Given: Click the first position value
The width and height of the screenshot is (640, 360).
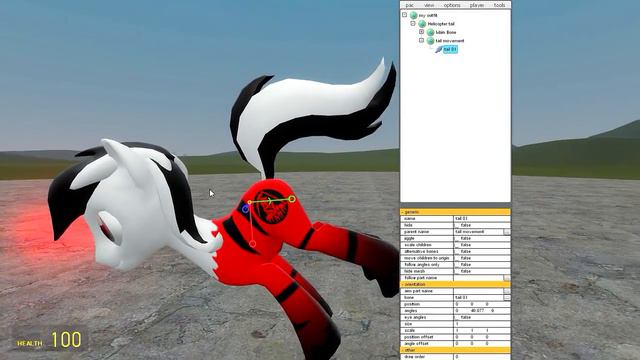Looking at the screenshot, I should click(457, 304).
